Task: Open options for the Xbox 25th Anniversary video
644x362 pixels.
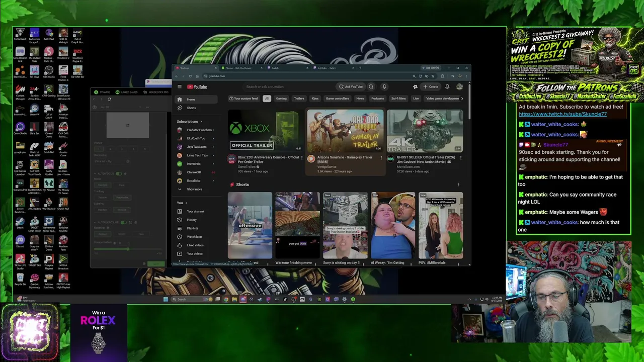Action: coord(302,157)
